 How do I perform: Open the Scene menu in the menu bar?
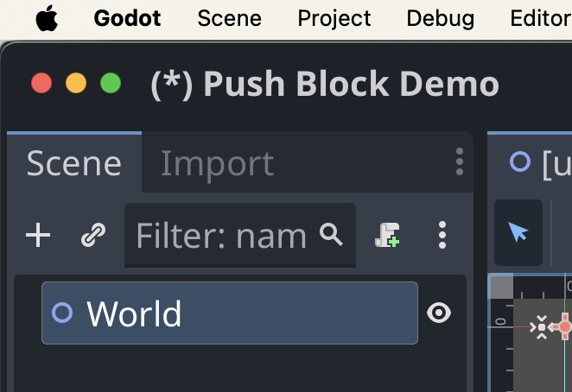pyautogui.click(x=230, y=18)
